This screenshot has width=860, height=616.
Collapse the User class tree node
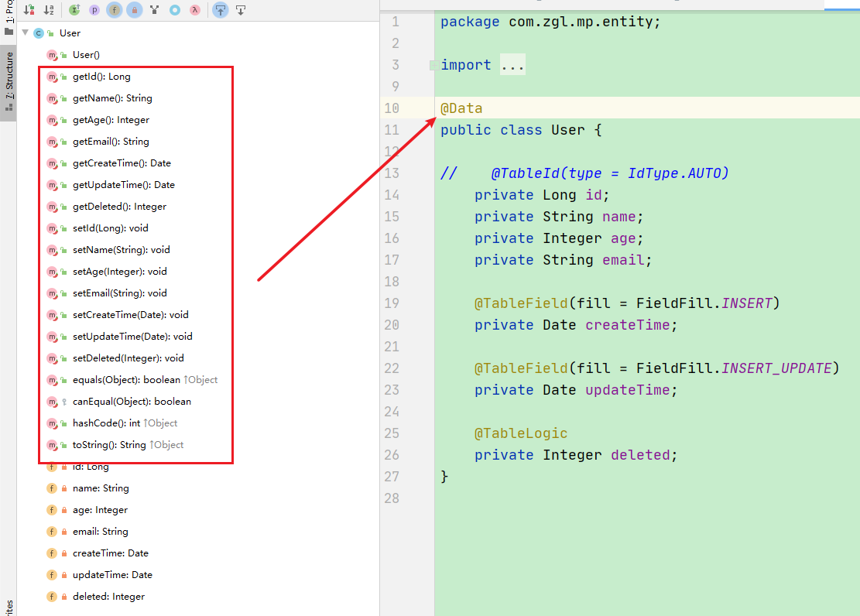pyautogui.click(x=26, y=33)
